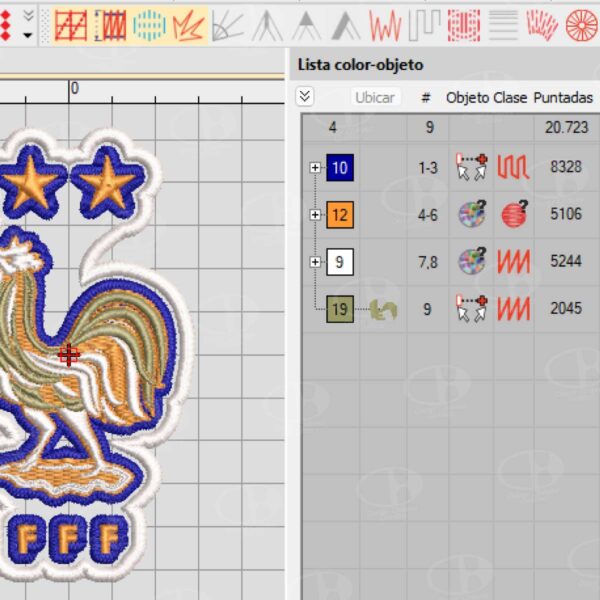600x600 pixels.
Task: Click the red step stitch class icon for color 10
Action: coord(514,167)
